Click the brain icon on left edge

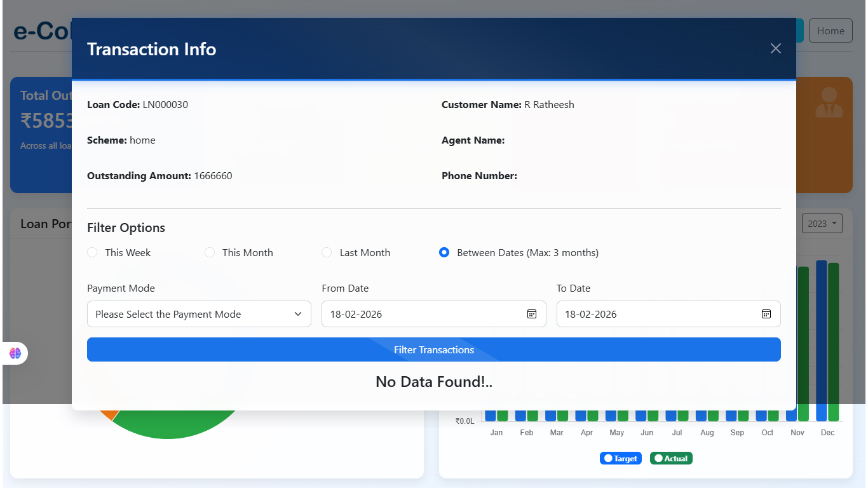point(15,353)
